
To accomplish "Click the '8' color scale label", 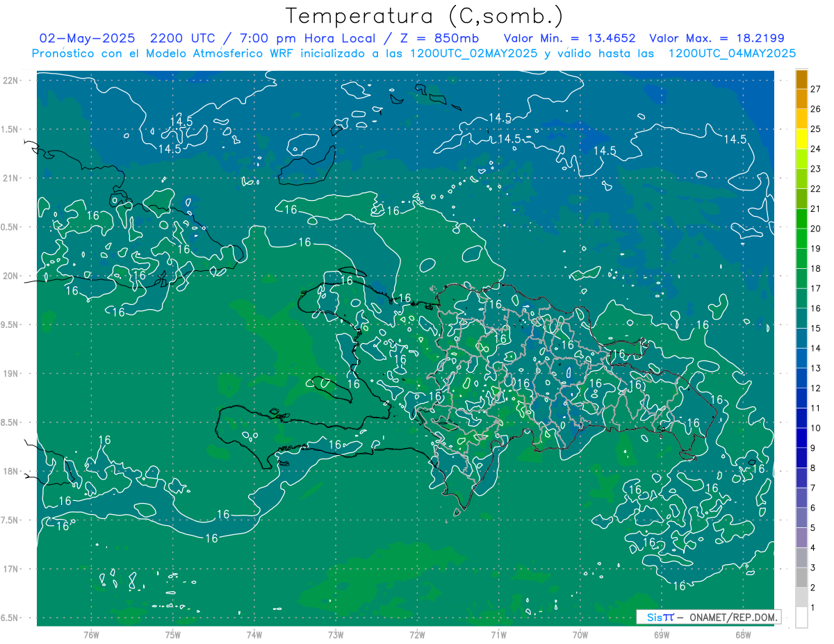I will click(x=813, y=468).
